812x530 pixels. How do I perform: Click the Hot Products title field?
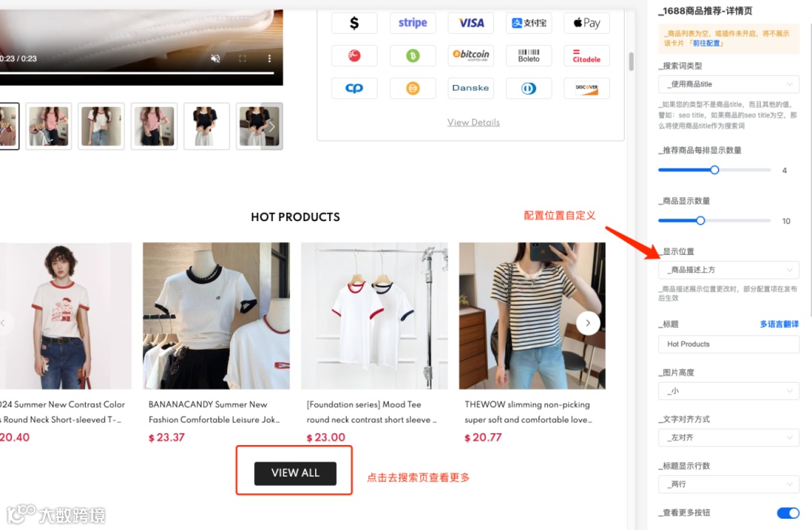coord(729,344)
